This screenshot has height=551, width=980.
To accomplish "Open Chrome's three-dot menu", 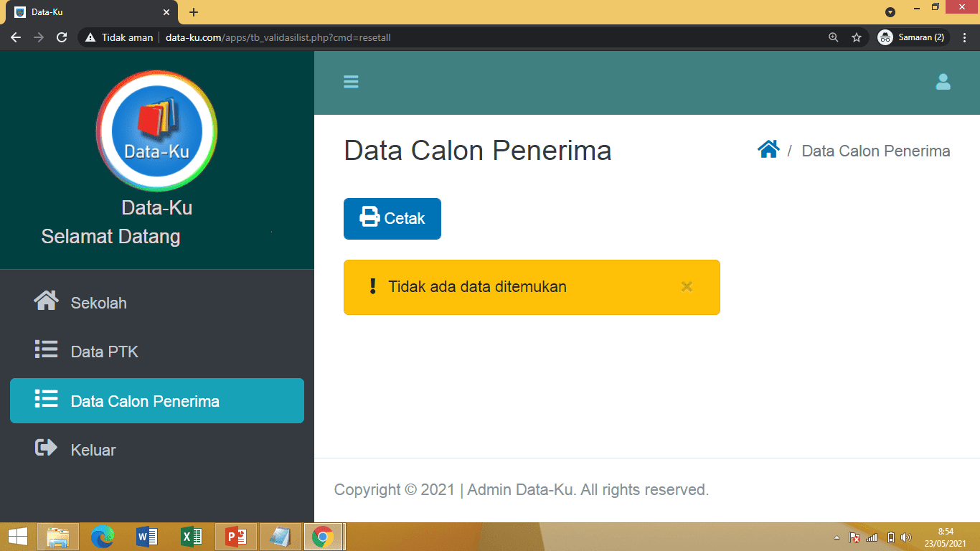I will (x=965, y=37).
